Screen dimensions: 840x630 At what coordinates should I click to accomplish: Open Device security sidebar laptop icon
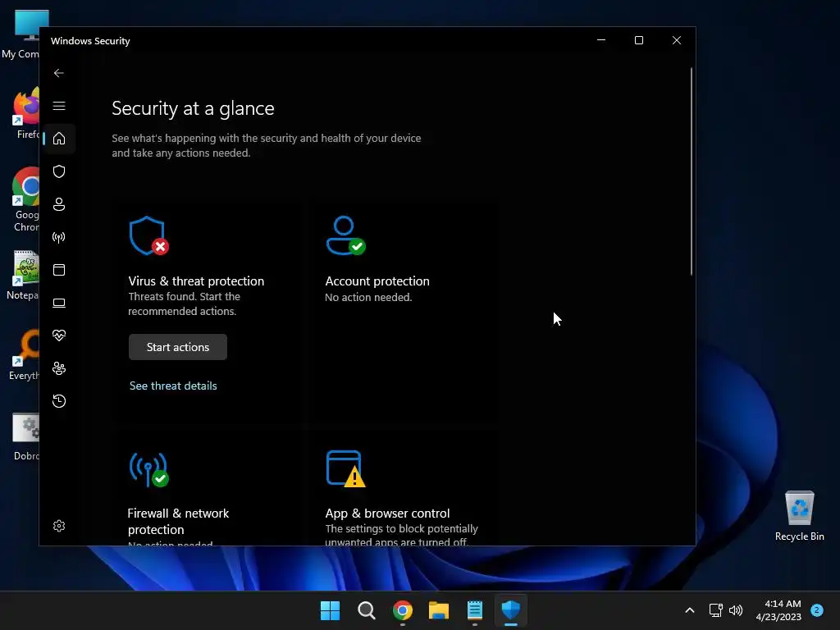(x=59, y=303)
